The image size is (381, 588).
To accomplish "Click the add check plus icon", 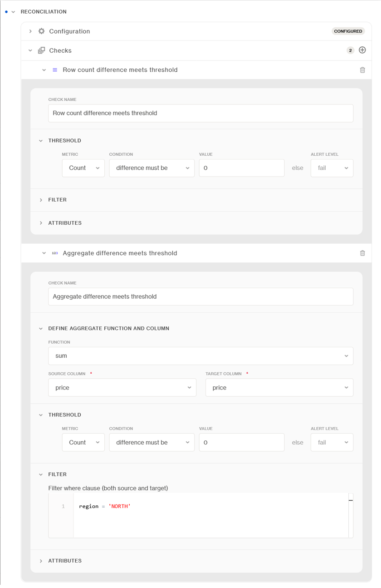I will pos(362,50).
